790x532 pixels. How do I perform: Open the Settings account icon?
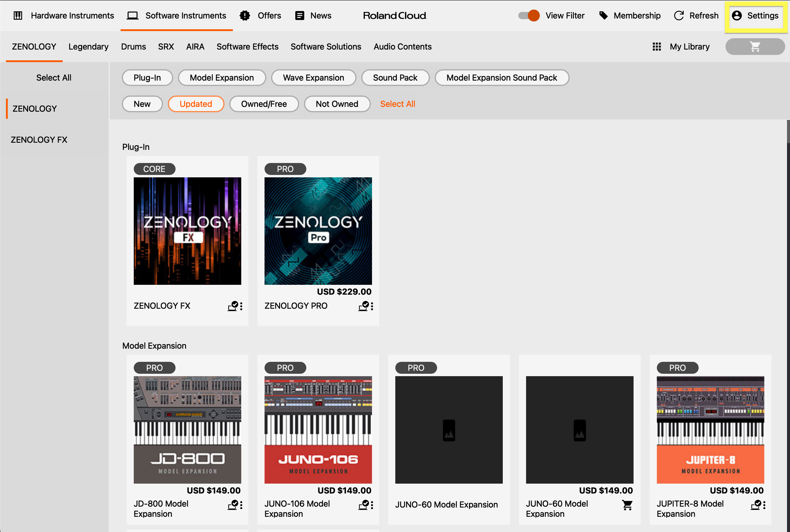[x=736, y=16]
